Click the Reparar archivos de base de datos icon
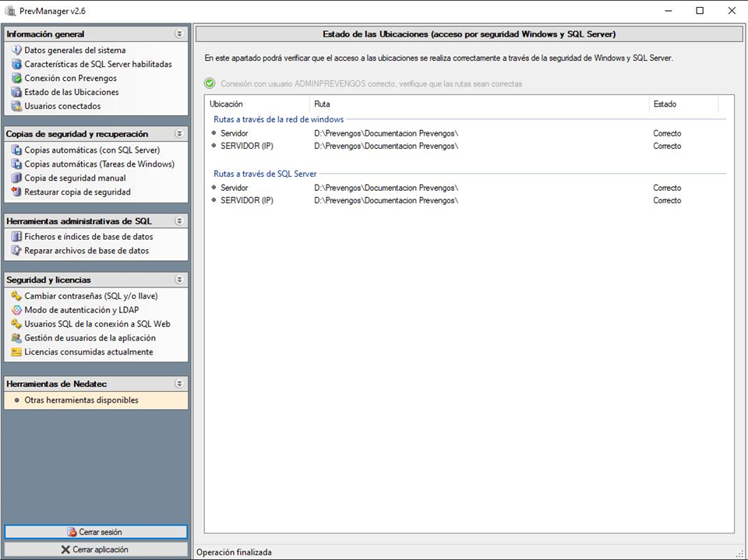 click(x=16, y=251)
